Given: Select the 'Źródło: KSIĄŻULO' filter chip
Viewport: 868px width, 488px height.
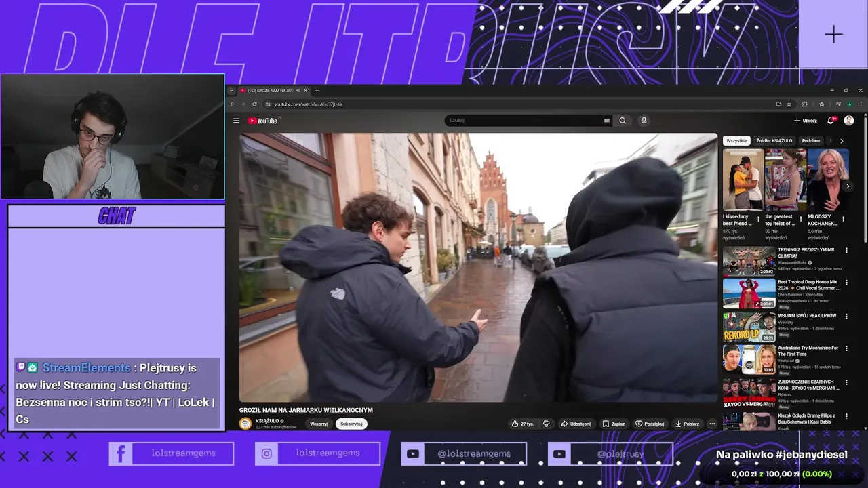Looking at the screenshot, I should [x=774, y=141].
